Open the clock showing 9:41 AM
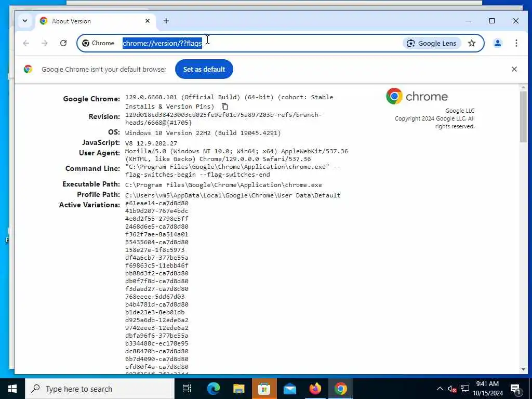Screen dimensions: 532x399 [488, 389]
